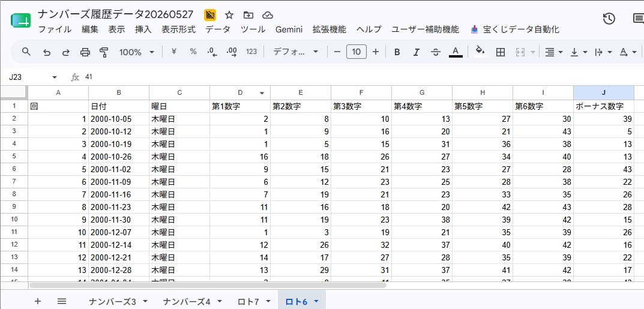Decrease font size with minus
The width and height of the screenshot is (644, 309).
tap(337, 52)
